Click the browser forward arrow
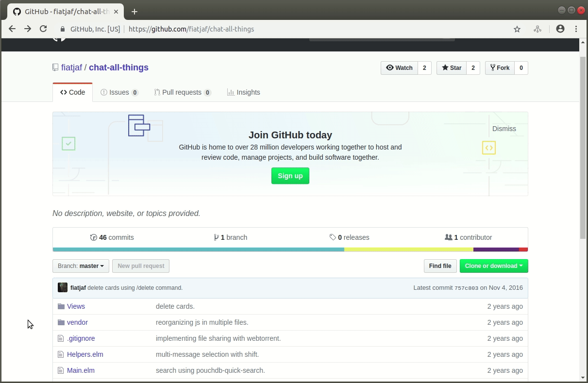 28,29
